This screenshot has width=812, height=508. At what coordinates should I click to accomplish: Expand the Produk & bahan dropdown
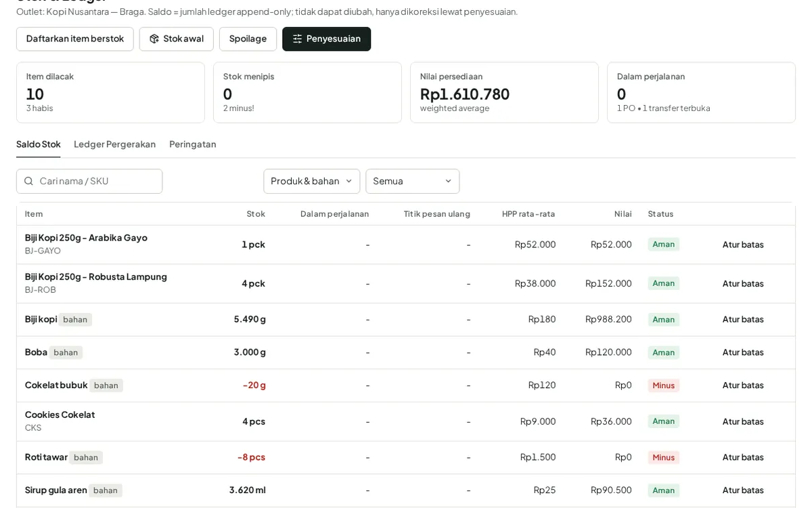pos(312,182)
